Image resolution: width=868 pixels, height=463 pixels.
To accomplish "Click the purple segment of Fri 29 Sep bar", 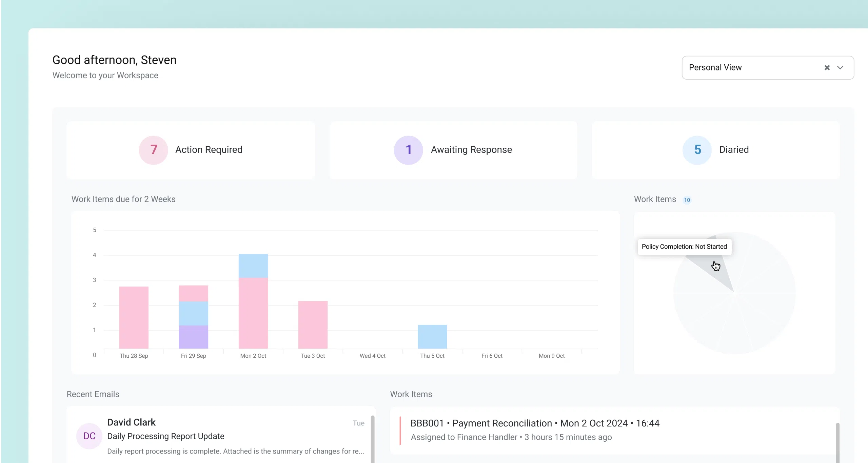I will click(193, 337).
